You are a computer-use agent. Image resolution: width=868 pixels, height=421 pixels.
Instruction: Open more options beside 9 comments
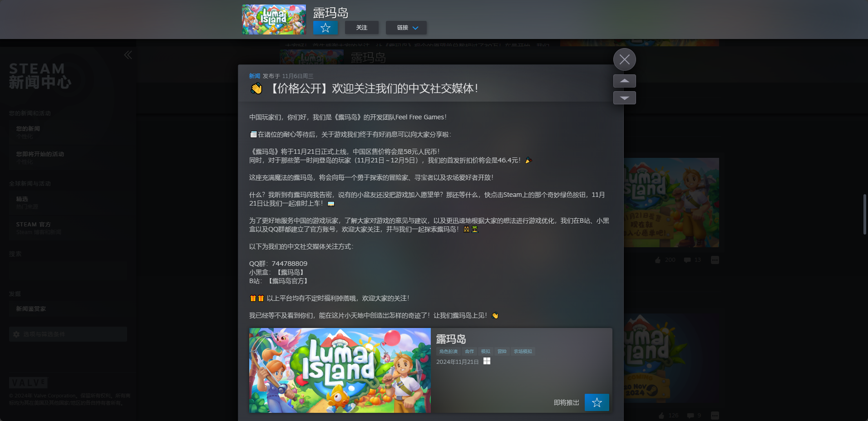(x=715, y=416)
